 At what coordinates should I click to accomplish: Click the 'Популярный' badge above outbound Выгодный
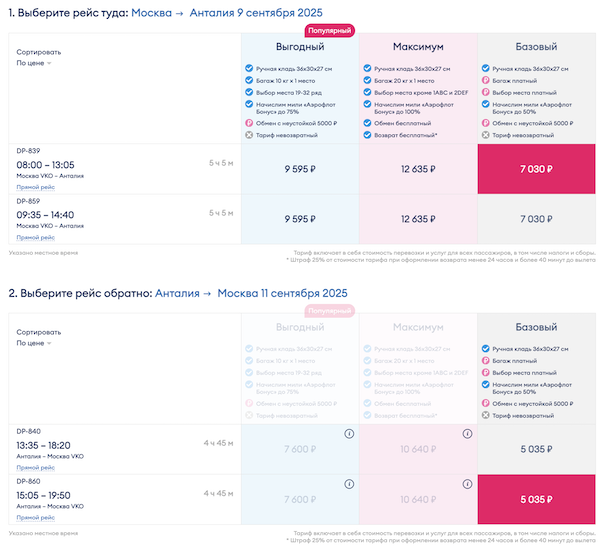[328, 32]
